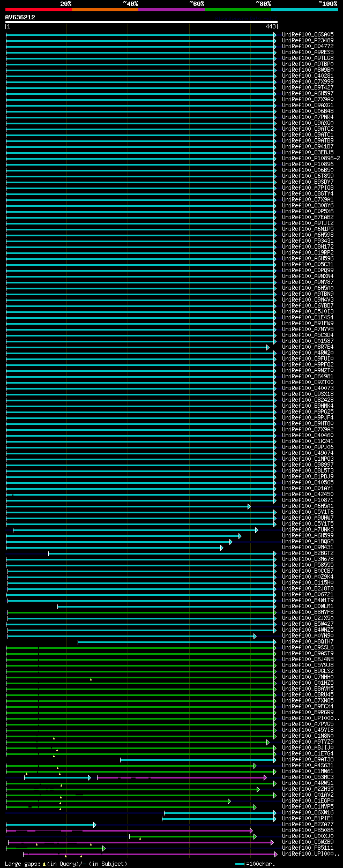Image resolution: width=343 pixels, height=868 pixels.
Task: Click the UniRef100_Q9ATC2 label
Action: coord(308,129)
